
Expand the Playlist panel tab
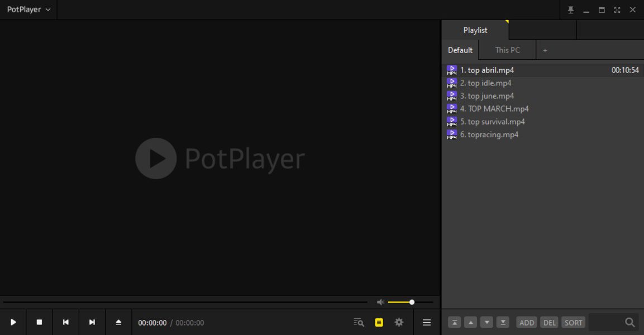click(474, 30)
